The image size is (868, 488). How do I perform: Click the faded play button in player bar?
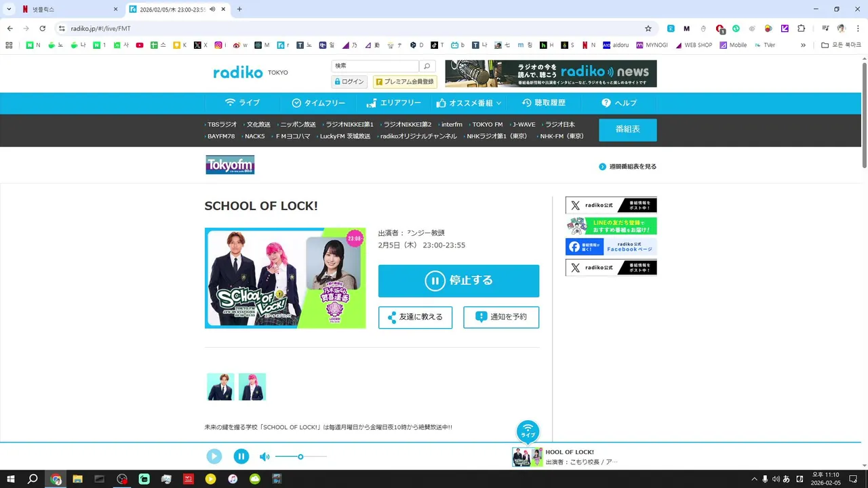pyautogui.click(x=214, y=457)
